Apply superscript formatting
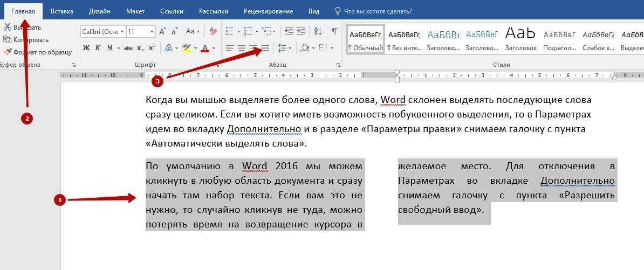 [152, 48]
